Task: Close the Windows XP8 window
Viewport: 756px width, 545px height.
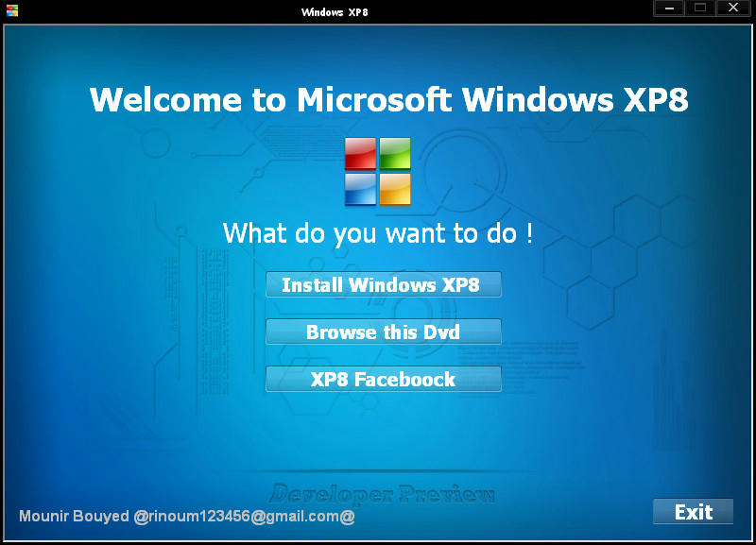Action: 733,8
